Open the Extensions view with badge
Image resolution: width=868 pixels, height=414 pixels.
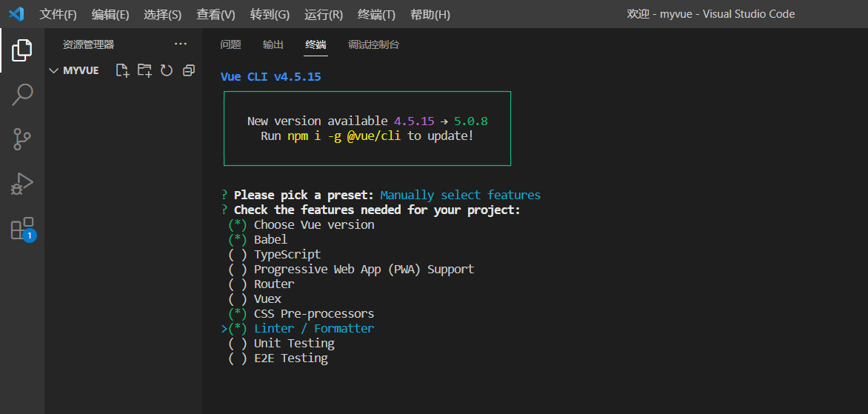[x=23, y=228]
